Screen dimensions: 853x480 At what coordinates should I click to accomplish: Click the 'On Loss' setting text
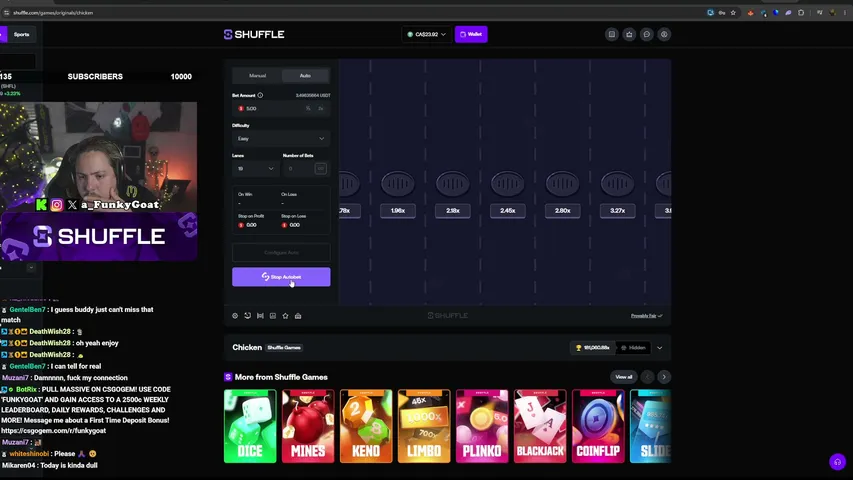pyautogui.click(x=289, y=194)
